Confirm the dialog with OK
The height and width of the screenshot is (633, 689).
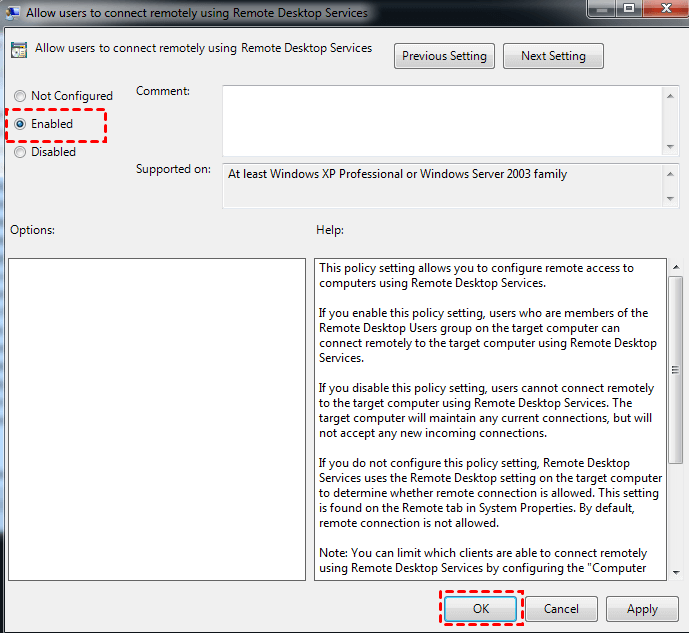point(481,608)
